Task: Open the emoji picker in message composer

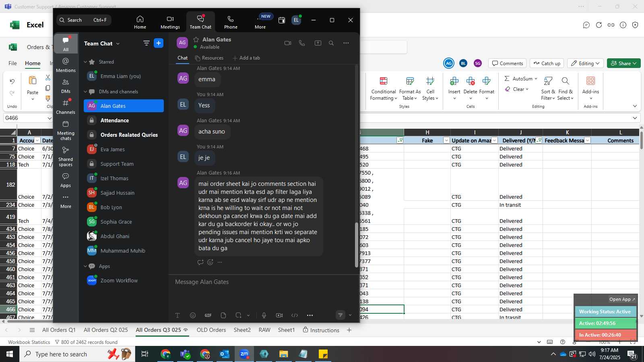Action: (193, 315)
